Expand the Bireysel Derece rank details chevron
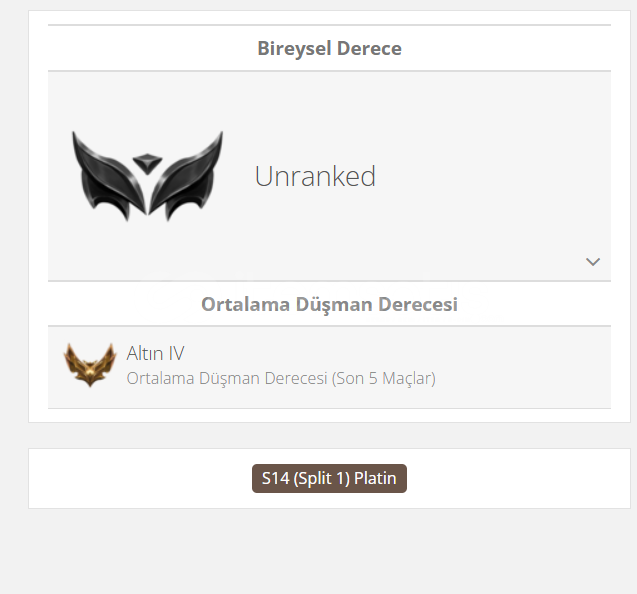Screen dimensions: 637x594 [x=593, y=262]
